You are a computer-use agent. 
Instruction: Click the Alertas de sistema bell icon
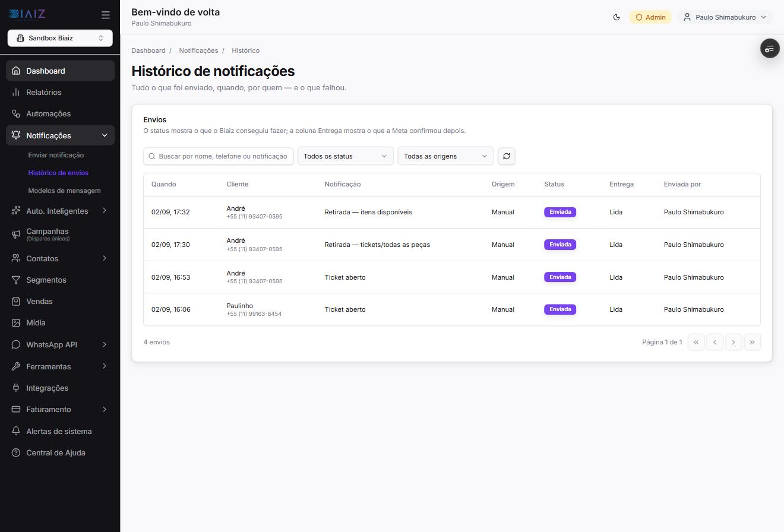(x=16, y=431)
